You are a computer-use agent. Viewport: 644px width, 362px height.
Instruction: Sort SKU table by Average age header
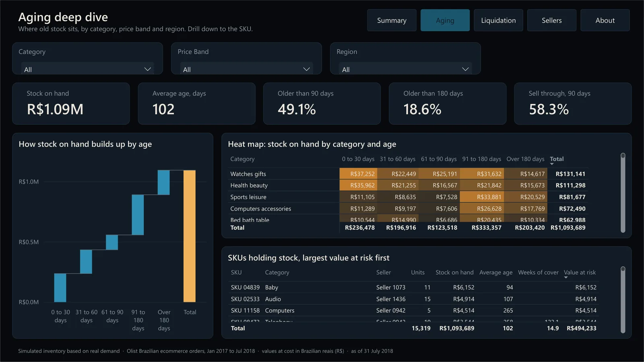(496, 272)
